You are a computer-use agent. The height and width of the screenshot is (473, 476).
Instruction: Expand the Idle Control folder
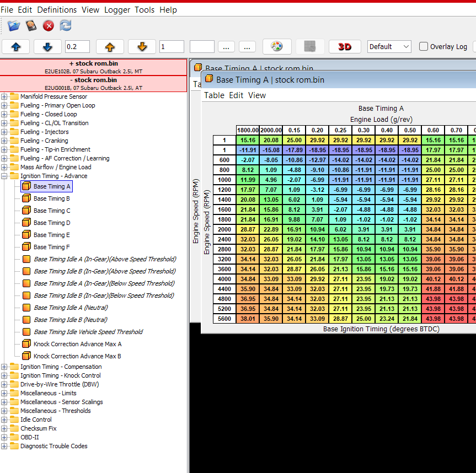pos(4,420)
